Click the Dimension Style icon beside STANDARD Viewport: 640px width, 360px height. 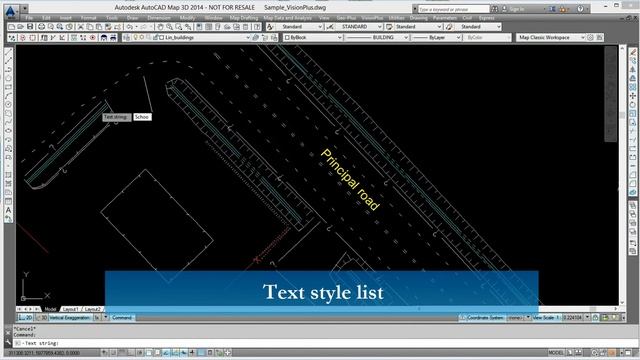[330, 27]
